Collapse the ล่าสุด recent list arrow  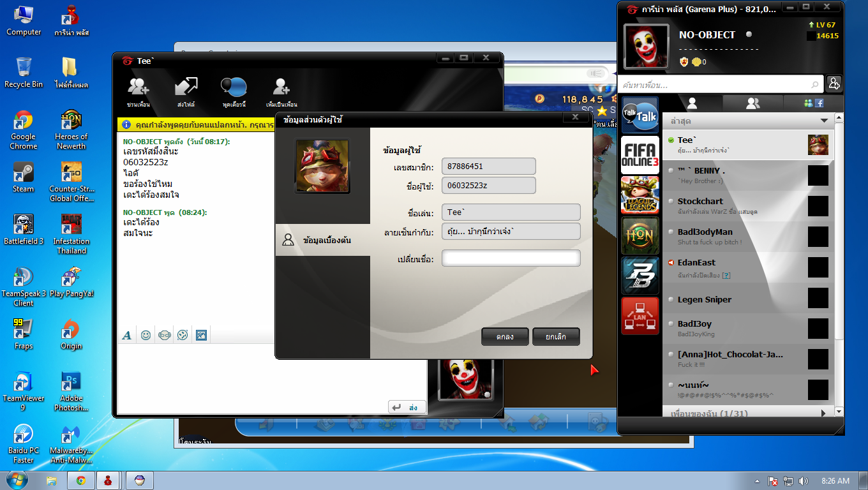pyautogui.click(x=824, y=121)
